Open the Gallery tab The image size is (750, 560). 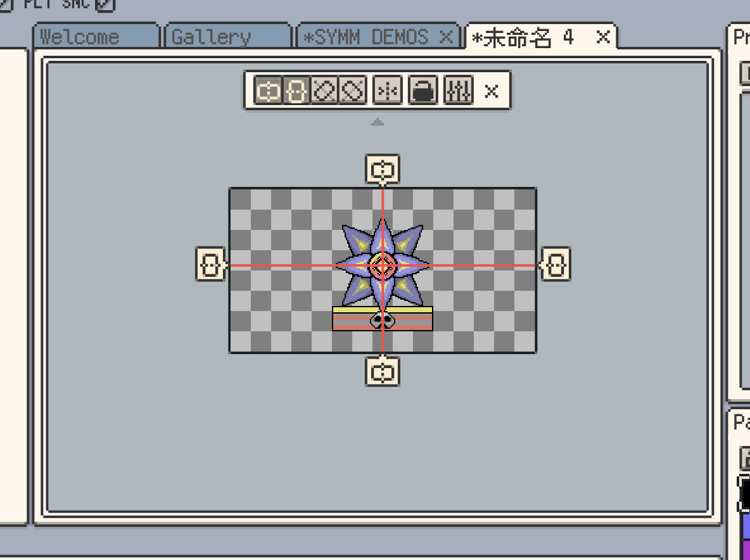pyautogui.click(x=227, y=37)
